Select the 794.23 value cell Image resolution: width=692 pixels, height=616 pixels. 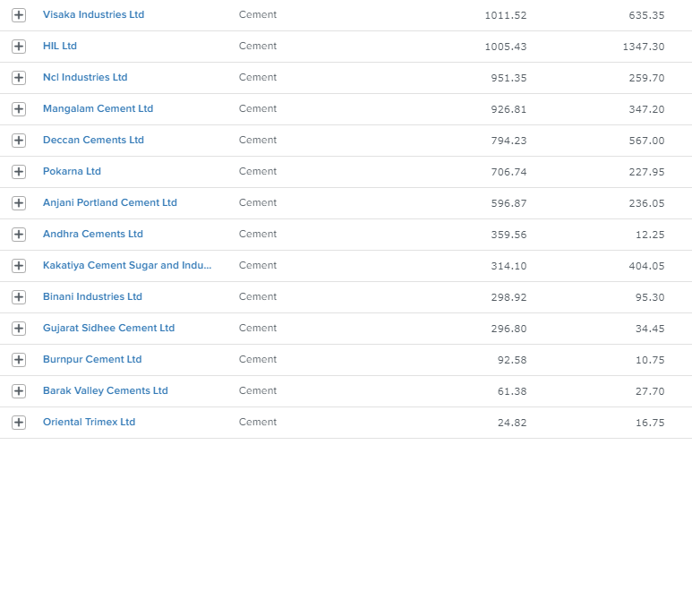[508, 141]
